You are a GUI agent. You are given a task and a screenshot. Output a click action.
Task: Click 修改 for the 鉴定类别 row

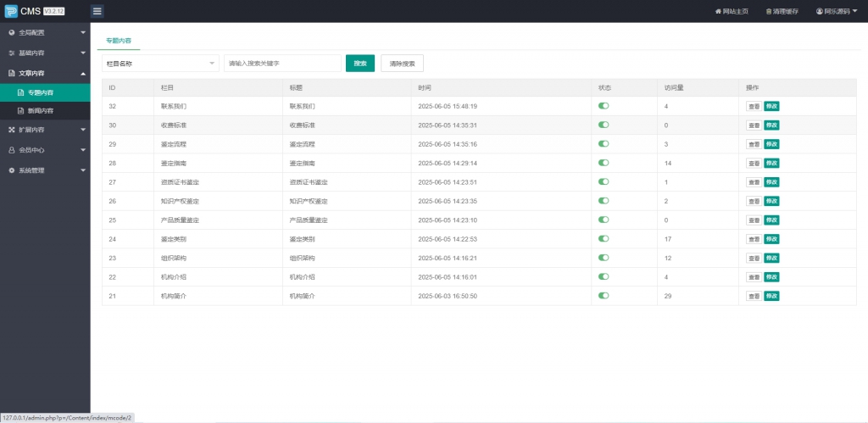click(771, 239)
